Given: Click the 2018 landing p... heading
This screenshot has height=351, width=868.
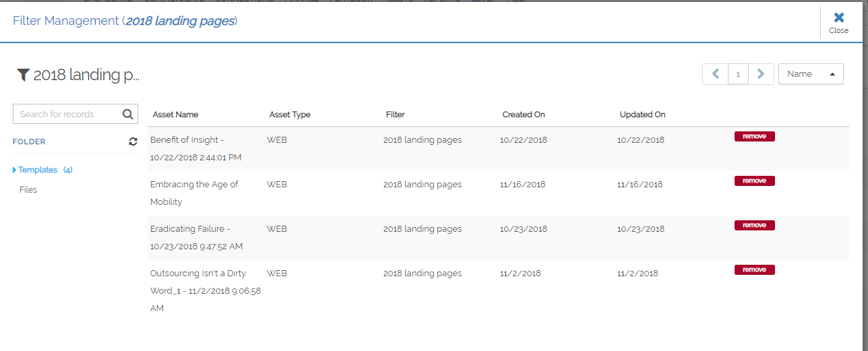Looking at the screenshot, I should 86,75.
